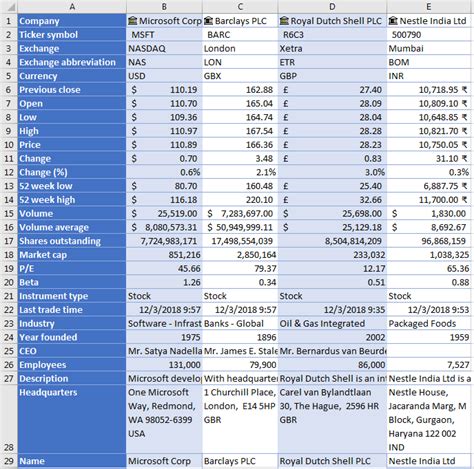Click the 'Description' row label
474x469 pixels.
pos(72,379)
